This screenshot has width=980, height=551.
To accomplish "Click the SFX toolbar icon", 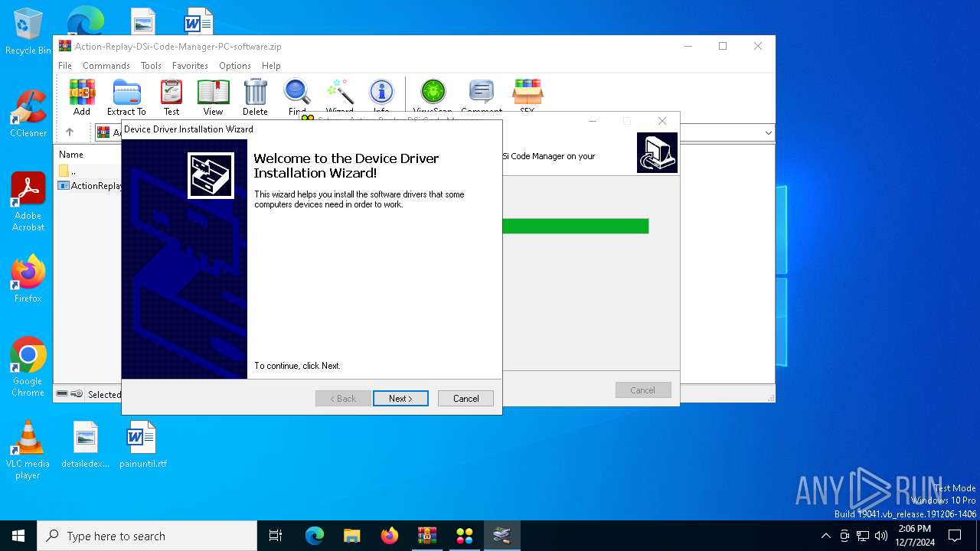I will (x=528, y=97).
